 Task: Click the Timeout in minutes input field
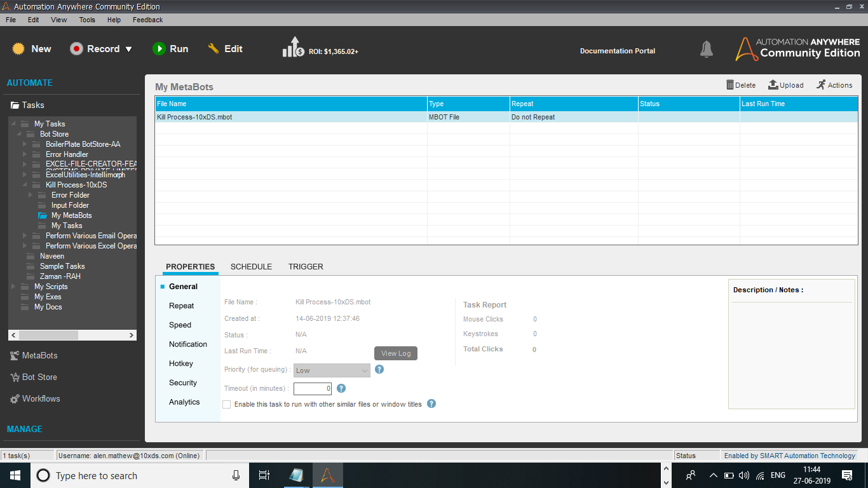point(313,388)
